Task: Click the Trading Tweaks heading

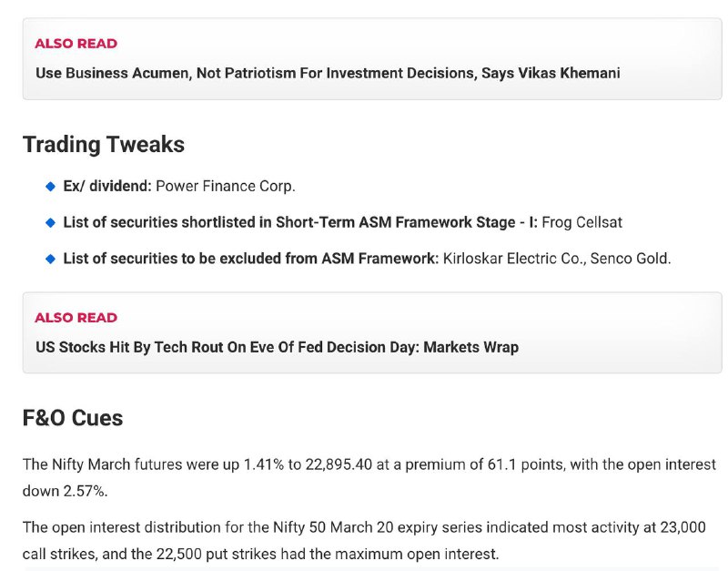Action: (x=104, y=145)
